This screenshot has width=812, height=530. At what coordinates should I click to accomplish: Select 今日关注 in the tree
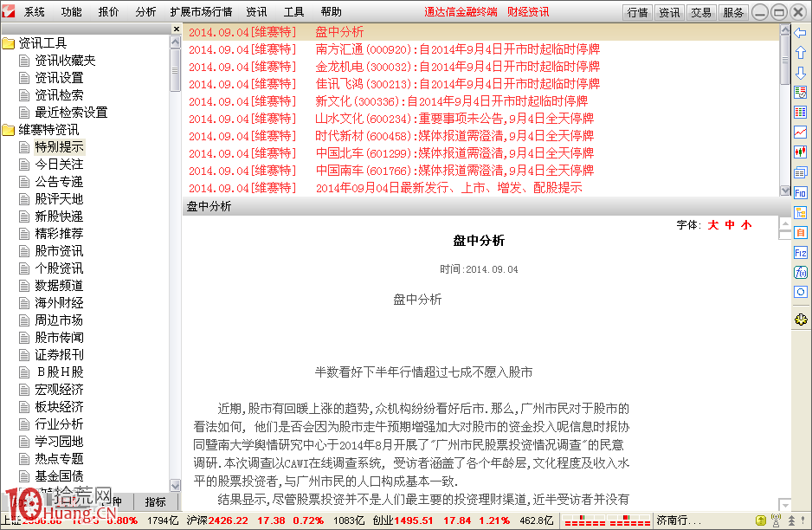59,165
